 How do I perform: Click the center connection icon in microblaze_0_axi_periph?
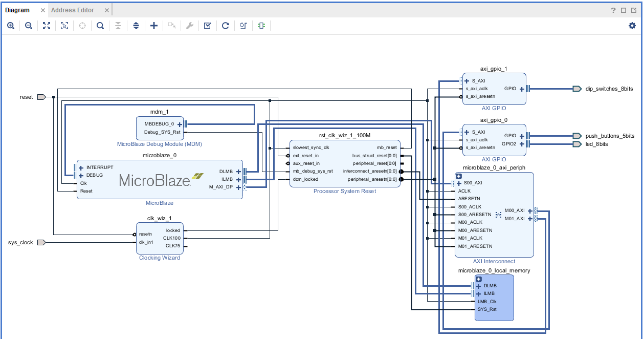click(498, 214)
